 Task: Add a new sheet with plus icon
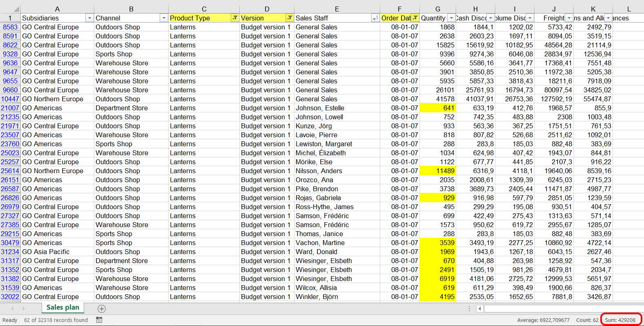pyautogui.click(x=102, y=309)
